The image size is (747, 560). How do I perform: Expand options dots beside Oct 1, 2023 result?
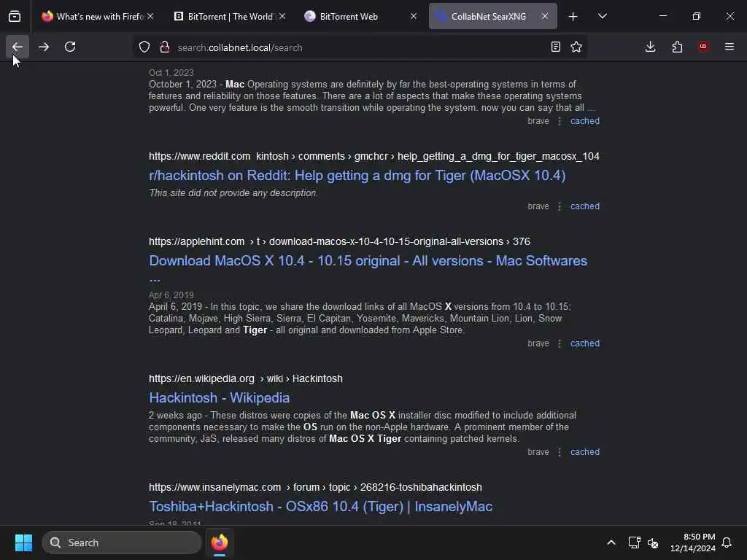pos(560,121)
